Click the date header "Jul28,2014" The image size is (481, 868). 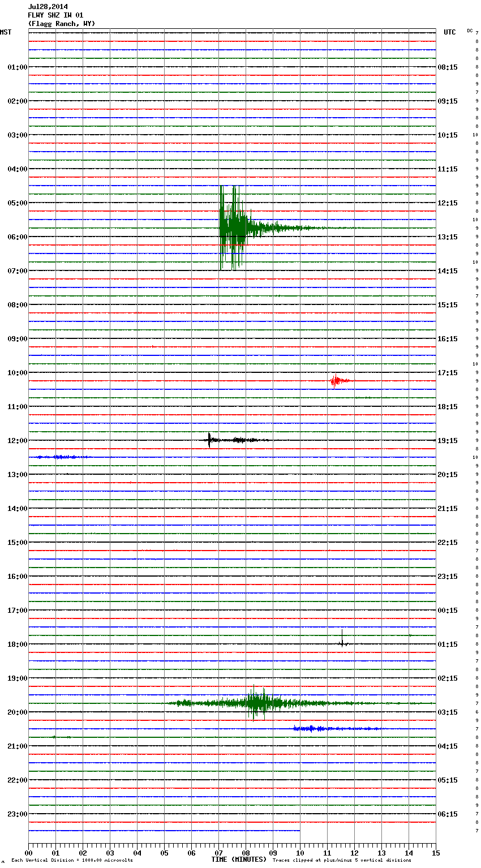pyautogui.click(x=48, y=7)
